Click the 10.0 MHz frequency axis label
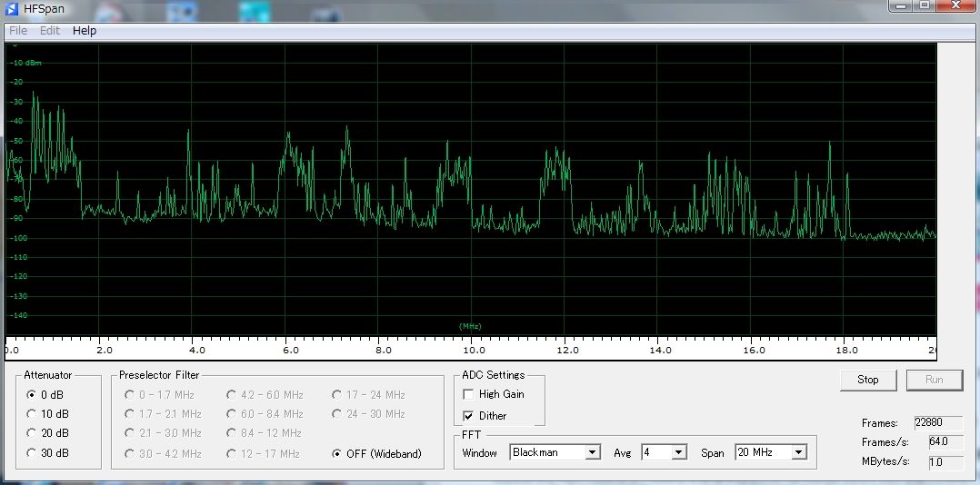 pyautogui.click(x=474, y=351)
